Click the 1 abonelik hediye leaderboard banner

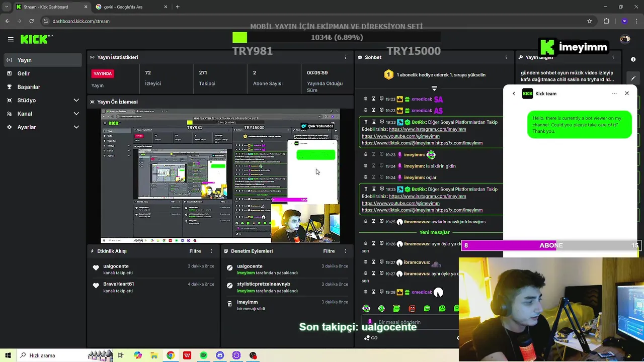[435, 75]
